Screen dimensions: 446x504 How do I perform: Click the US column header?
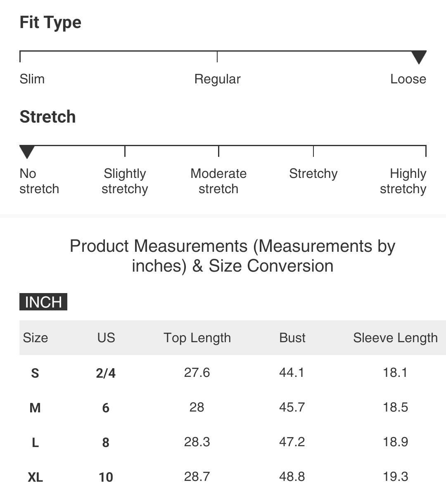tap(106, 338)
